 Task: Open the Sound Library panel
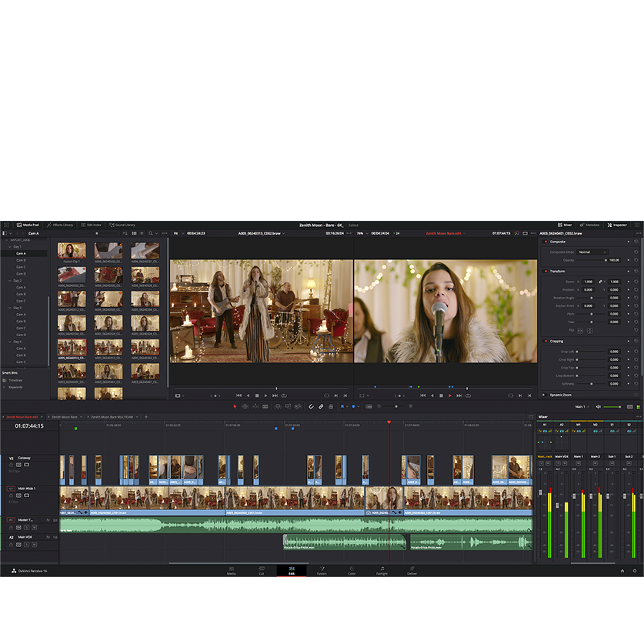tap(124, 225)
